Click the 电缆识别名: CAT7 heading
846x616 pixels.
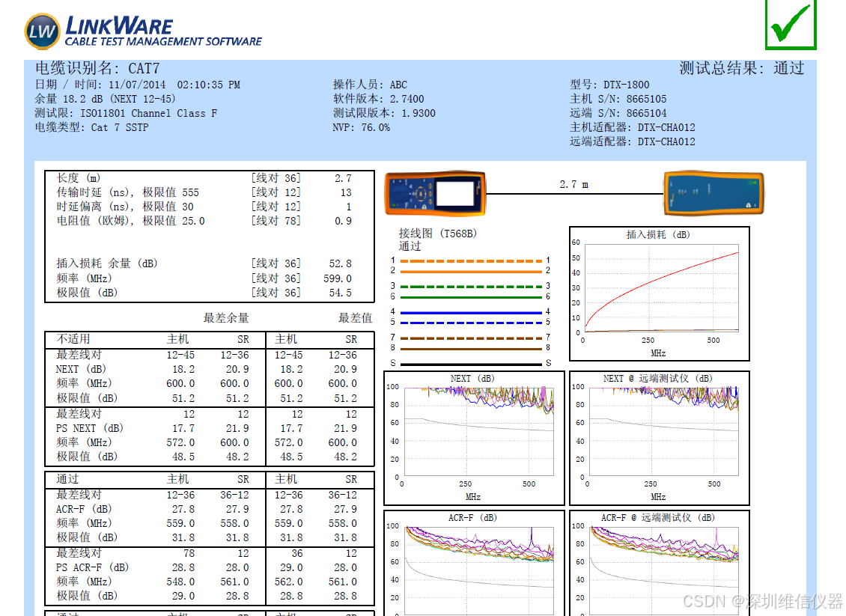[x=97, y=69]
